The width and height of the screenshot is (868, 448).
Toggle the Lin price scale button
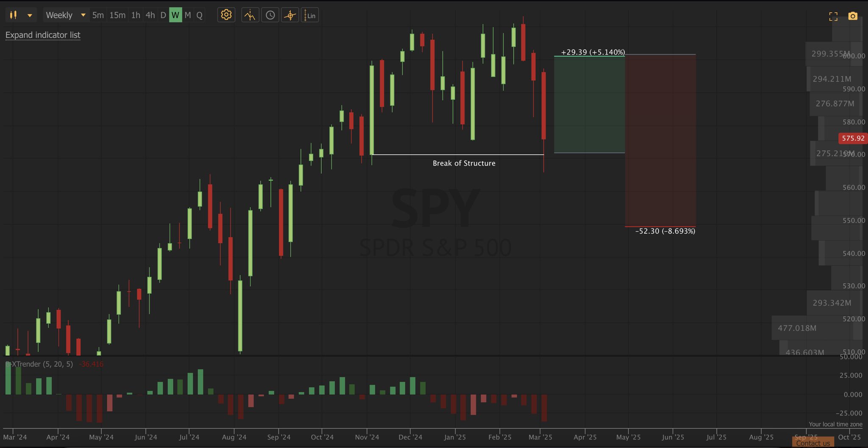pyautogui.click(x=310, y=15)
